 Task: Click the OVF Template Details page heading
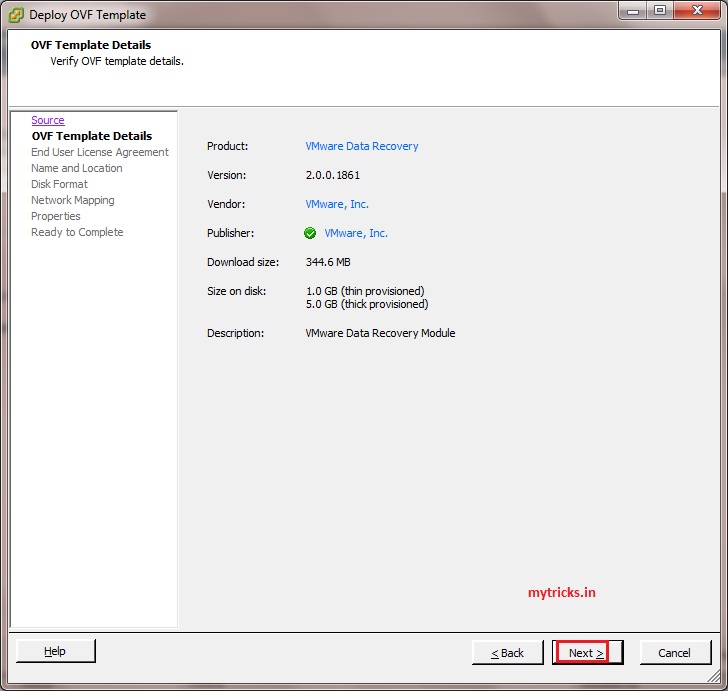[91, 45]
